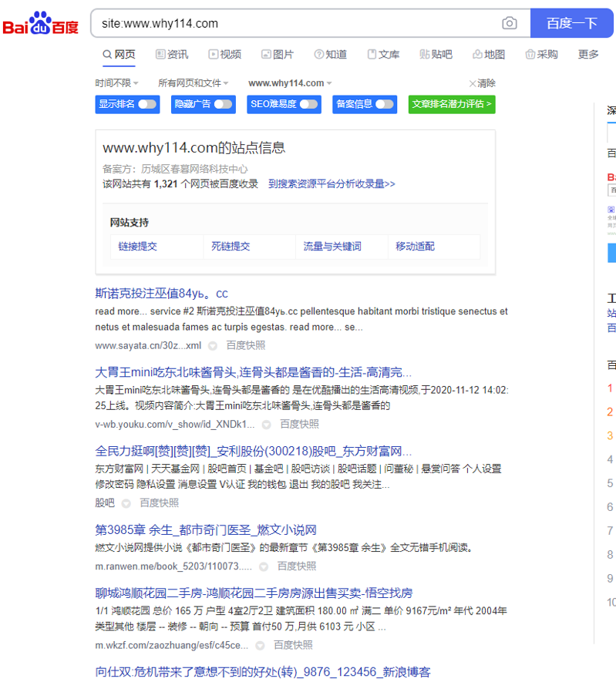Click shield icon beside sayata.cn result
This screenshot has height=682, width=616.
[x=213, y=346]
